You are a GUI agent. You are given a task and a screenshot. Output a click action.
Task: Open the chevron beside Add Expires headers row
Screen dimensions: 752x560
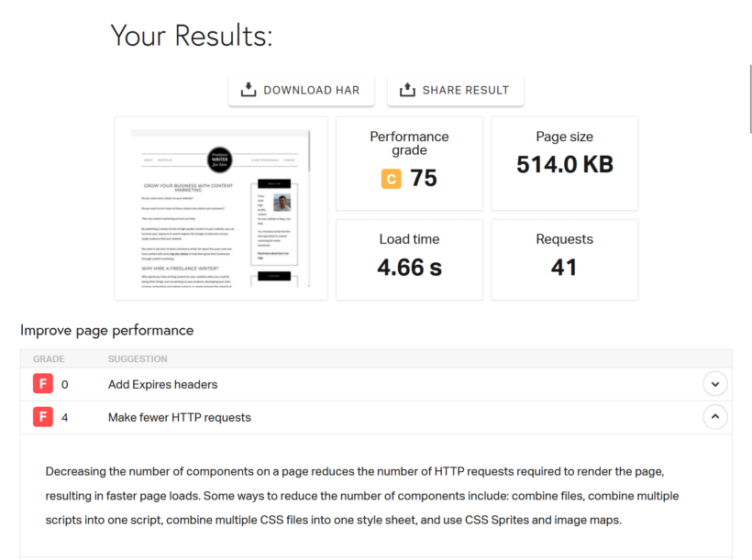click(x=714, y=383)
